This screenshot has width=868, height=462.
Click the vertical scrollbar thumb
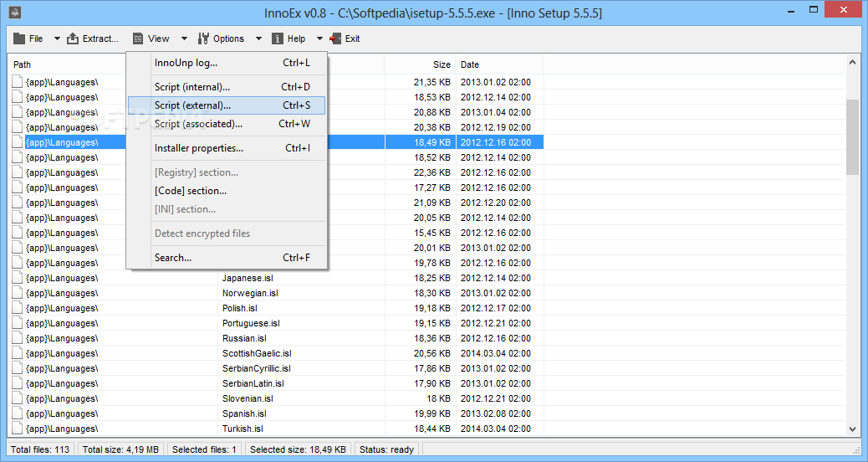pyautogui.click(x=852, y=137)
